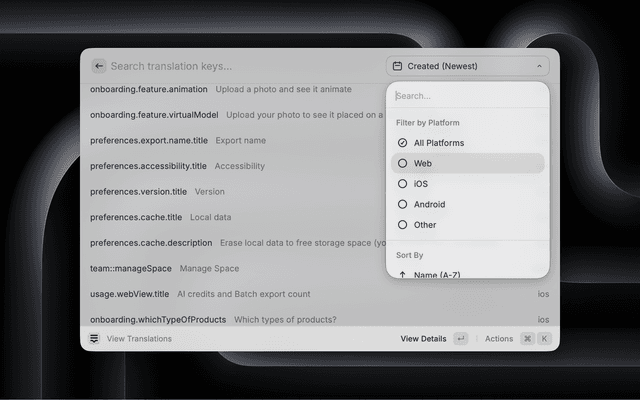Collapse the Created (Newest) dropdown
Viewport: 640px width, 400px height.
pos(467,66)
